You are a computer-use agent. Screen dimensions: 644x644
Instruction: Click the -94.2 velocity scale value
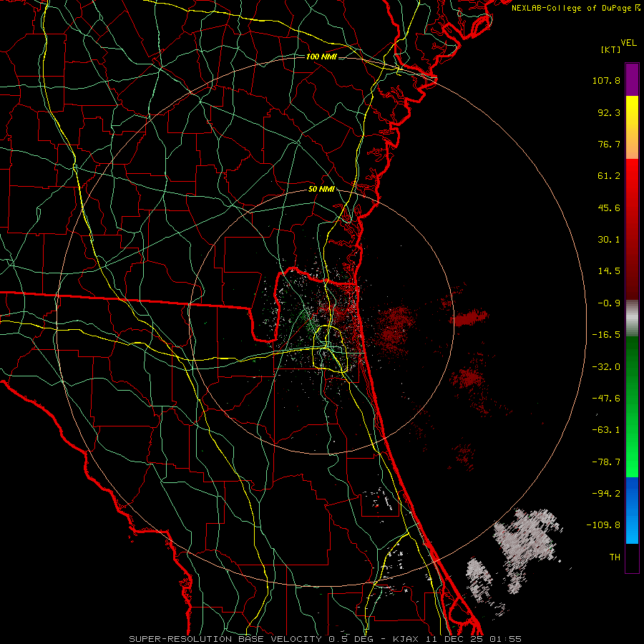(x=606, y=494)
